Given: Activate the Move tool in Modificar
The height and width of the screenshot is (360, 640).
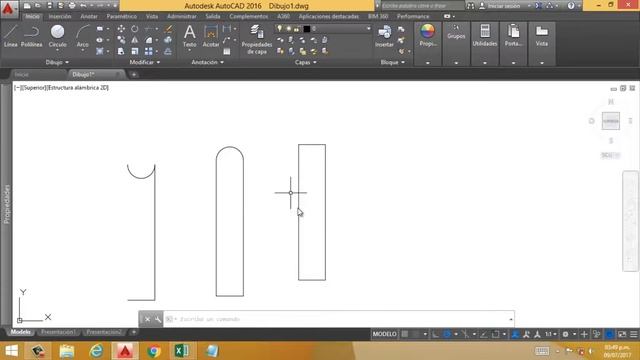Looking at the screenshot, I should 121,29.
